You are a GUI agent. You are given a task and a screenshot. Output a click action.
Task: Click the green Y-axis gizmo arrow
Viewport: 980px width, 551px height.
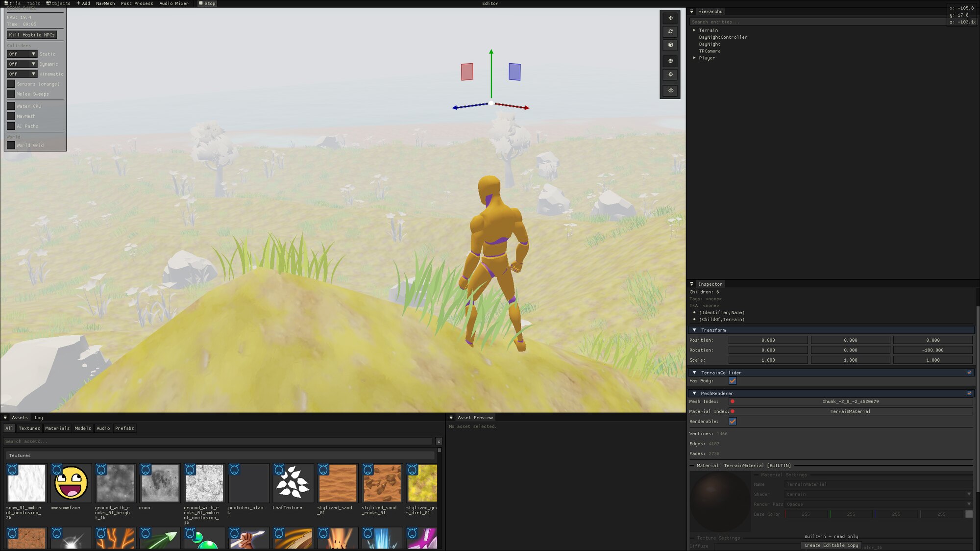(x=491, y=74)
